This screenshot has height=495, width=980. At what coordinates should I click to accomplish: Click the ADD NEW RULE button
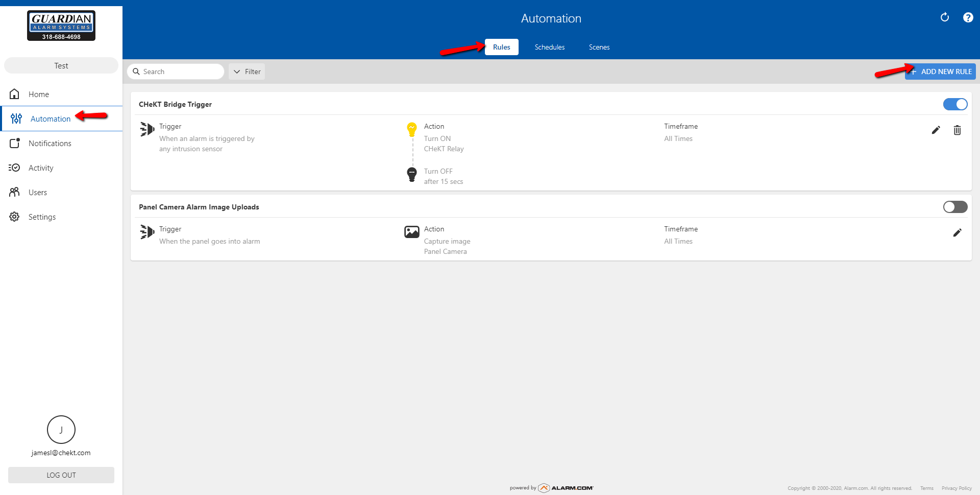click(x=940, y=72)
